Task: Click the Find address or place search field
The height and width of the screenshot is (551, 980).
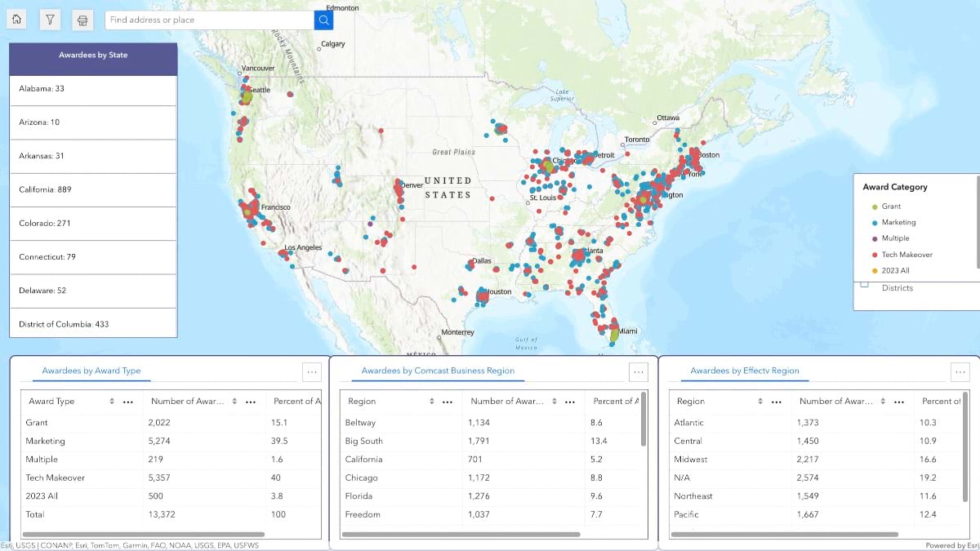Action: [204, 19]
